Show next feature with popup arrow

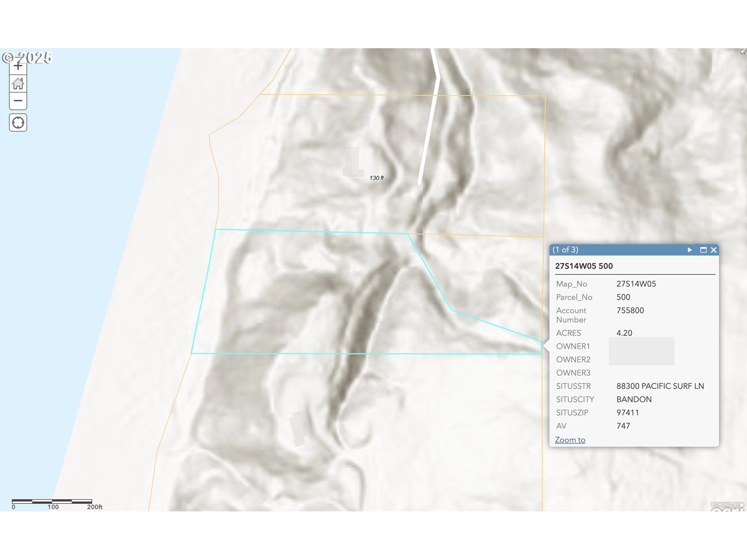point(689,250)
